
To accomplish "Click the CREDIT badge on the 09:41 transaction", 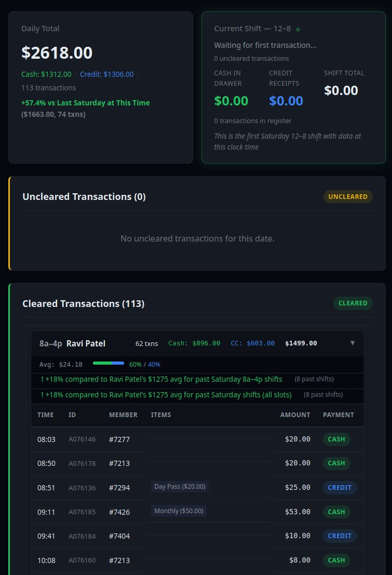I will coord(339,536).
